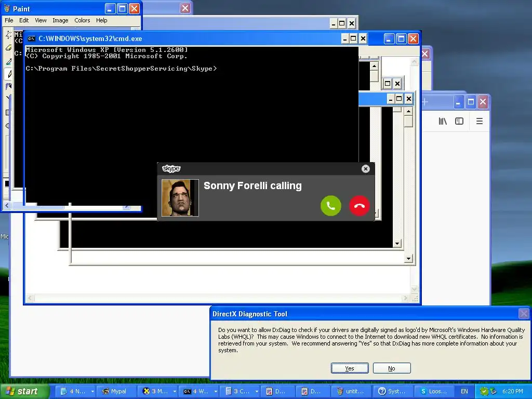This screenshot has height=399, width=532.
Task: Expand the '3 C...' taskbar group dropdown
Action: tap(257, 391)
